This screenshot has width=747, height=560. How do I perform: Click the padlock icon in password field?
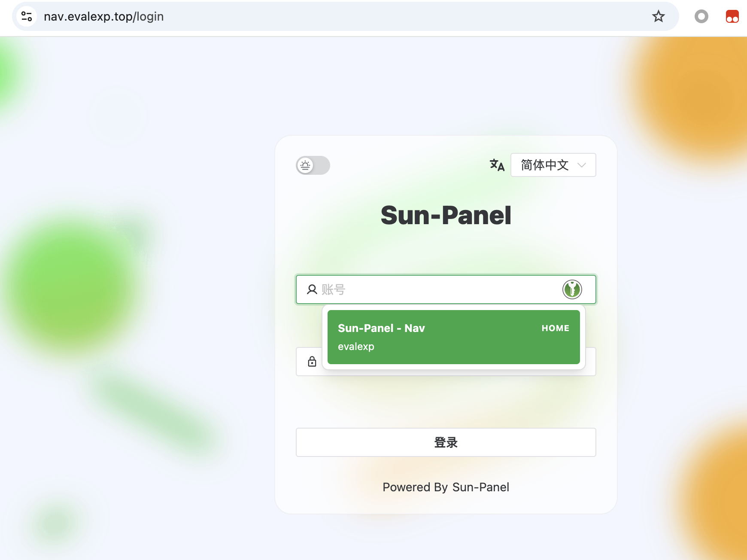tap(312, 362)
